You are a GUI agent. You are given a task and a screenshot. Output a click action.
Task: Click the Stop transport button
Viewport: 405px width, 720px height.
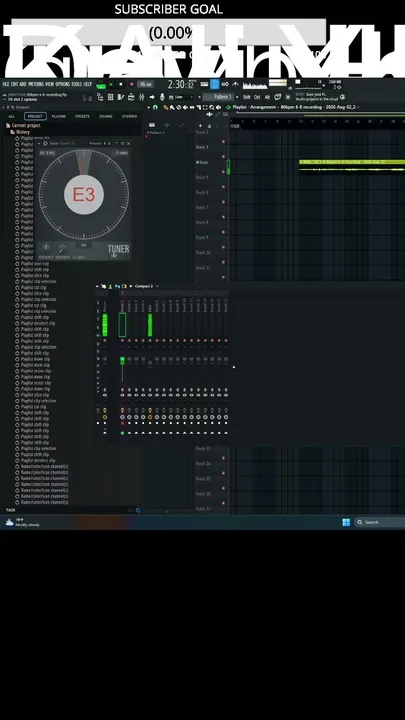click(x=121, y=84)
